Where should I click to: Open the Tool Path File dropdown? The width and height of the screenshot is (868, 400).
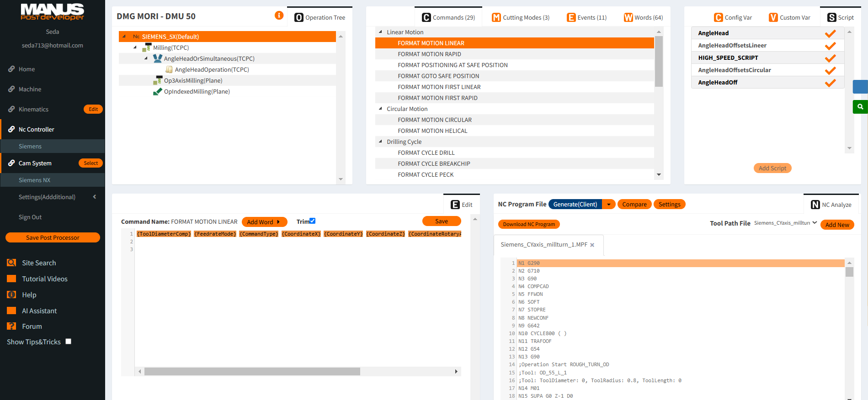pyautogui.click(x=814, y=223)
